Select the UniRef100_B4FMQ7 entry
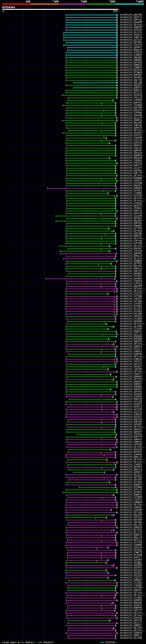Image resolution: width=146 pixels, height=644 pixels. coord(131,75)
